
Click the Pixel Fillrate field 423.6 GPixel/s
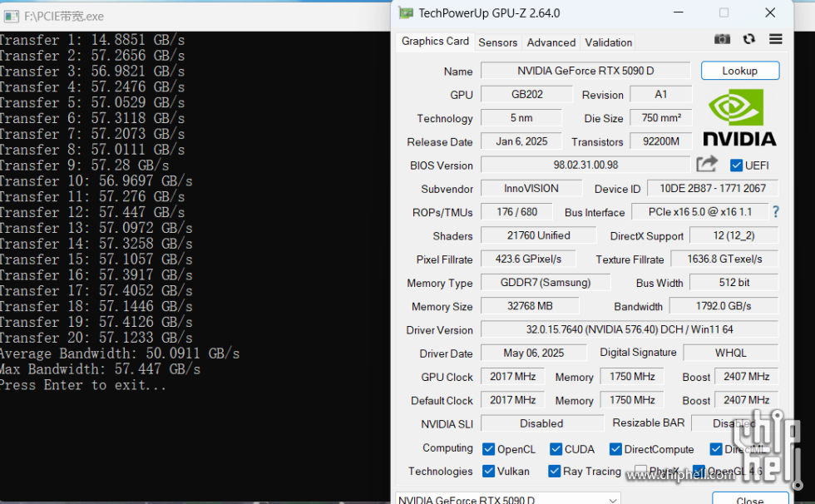point(528,259)
